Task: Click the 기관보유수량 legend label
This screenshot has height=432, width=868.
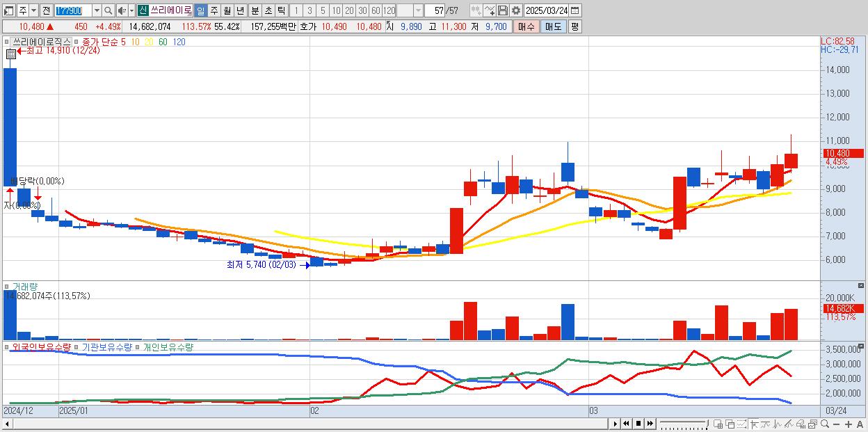Action: [x=107, y=346]
